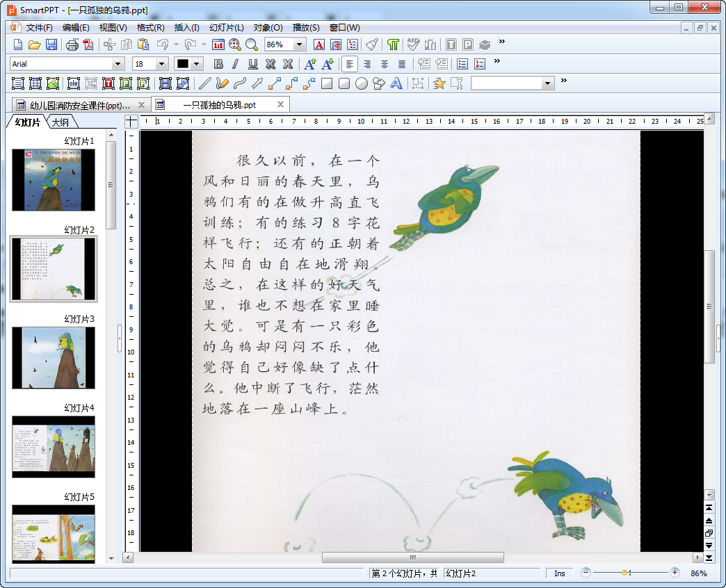
Task: Expand the redo history dropdown arrow
Action: tap(204, 44)
